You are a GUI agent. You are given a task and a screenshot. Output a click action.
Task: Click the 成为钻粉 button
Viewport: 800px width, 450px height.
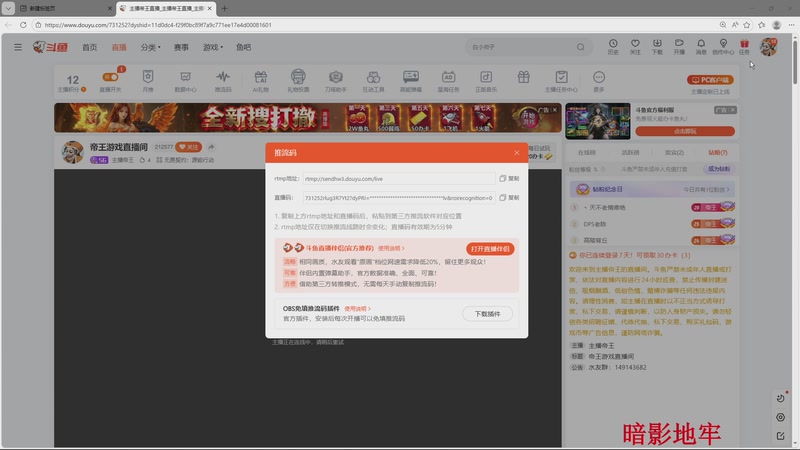tap(719, 169)
